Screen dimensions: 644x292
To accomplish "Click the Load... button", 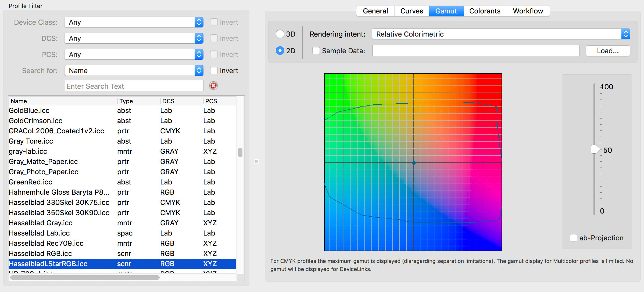I will [607, 51].
